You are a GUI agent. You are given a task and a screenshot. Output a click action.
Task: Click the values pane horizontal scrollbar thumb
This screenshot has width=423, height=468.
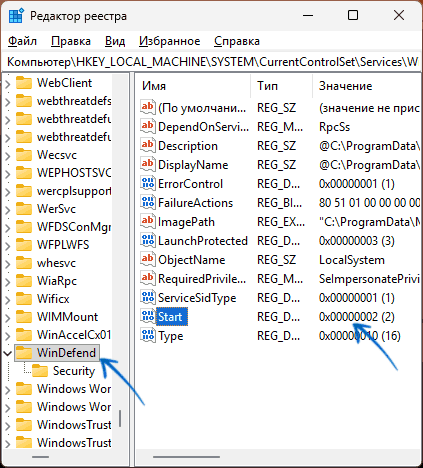coord(186,457)
